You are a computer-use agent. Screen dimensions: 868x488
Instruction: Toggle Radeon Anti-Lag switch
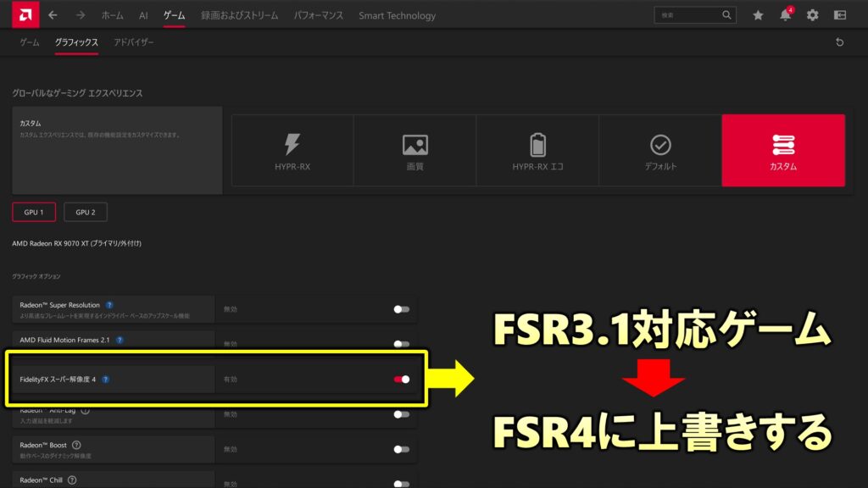pos(401,413)
